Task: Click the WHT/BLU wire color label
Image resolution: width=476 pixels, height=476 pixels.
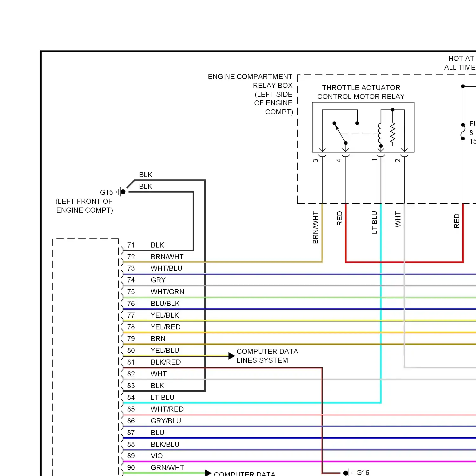Action: [167, 268]
